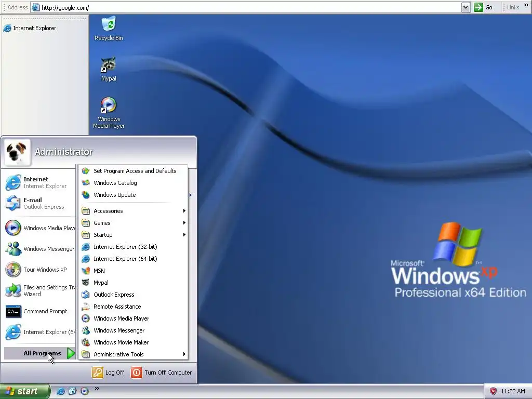Launch Mypal from programs list
Viewport: 532px width, 399px height.
134,283
